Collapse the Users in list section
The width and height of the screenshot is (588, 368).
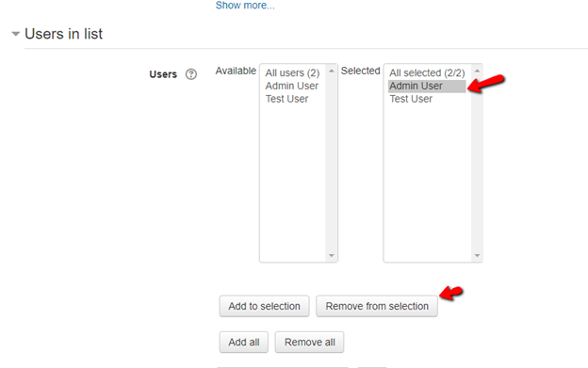coord(15,34)
